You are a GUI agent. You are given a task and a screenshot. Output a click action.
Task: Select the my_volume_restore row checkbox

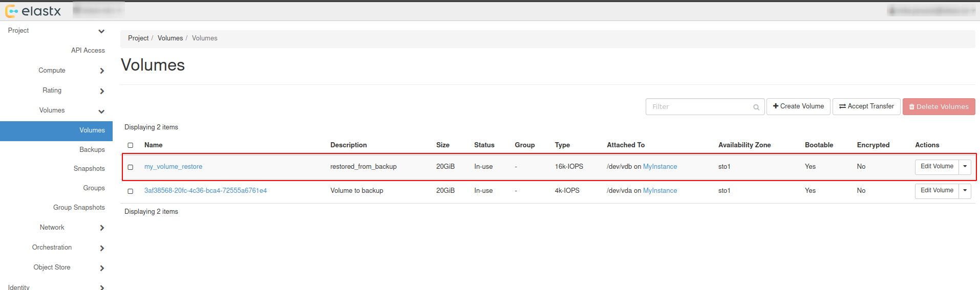[131, 167]
